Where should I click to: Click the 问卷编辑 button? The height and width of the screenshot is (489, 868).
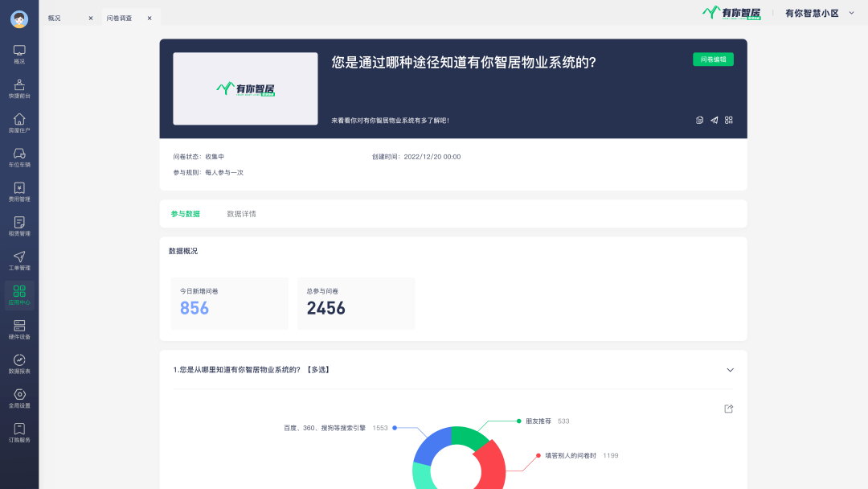(x=713, y=60)
